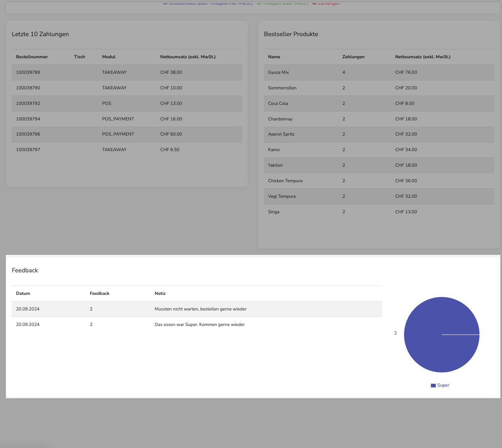Image resolution: width=502 pixels, height=448 pixels.
Task: Click the blue pie chart slice
Action: [442, 335]
